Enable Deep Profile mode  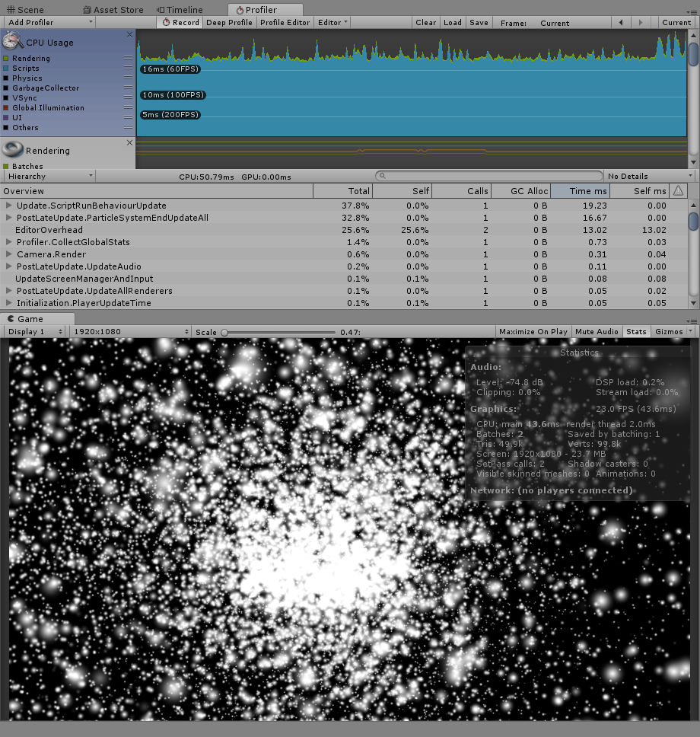pyautogui.click(x=229, y=23)
